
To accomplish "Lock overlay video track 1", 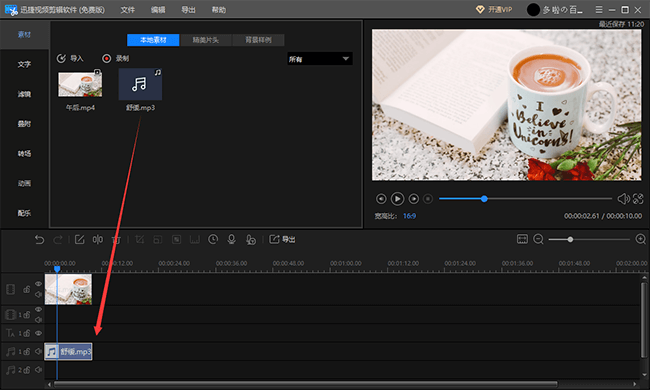I will pos(27,315).
